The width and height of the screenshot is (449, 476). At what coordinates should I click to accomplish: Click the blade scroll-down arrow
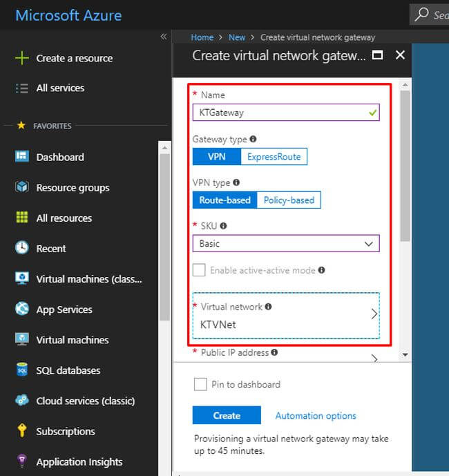(x=405, y=354)
